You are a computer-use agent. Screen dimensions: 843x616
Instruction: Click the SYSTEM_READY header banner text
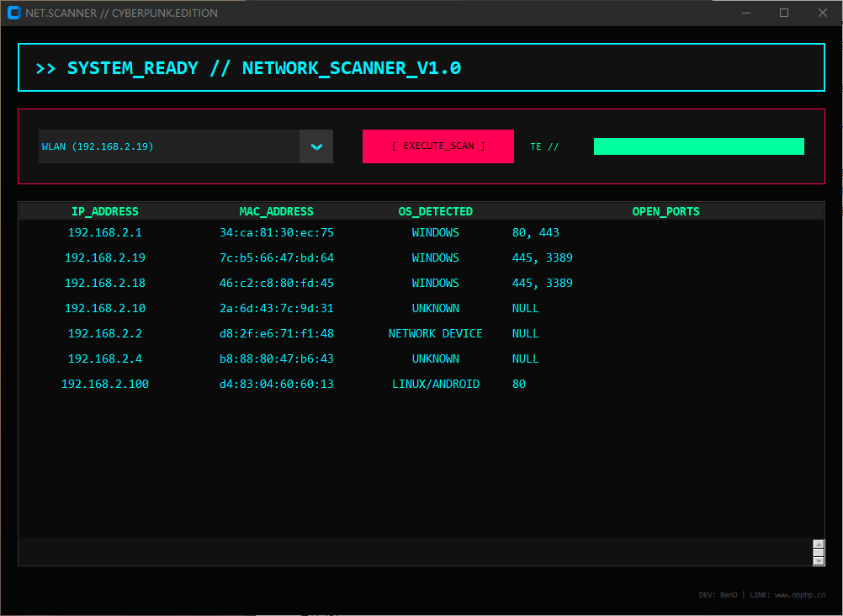[248, 68]
